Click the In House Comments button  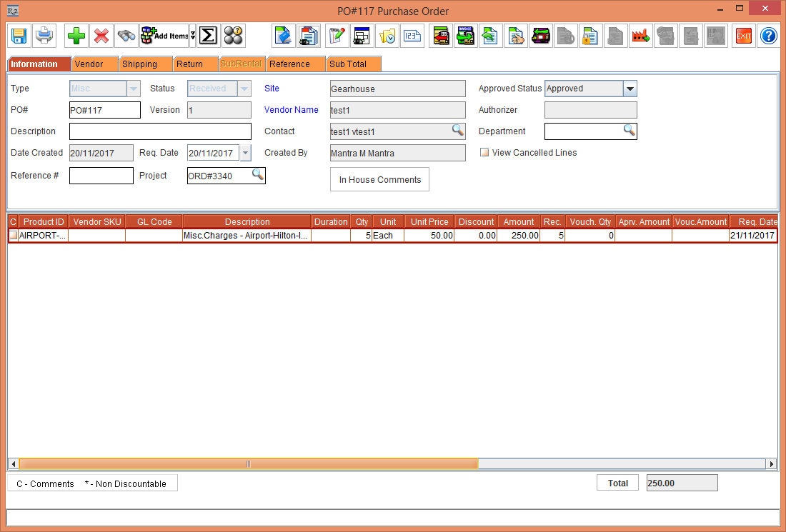[379, 180]
